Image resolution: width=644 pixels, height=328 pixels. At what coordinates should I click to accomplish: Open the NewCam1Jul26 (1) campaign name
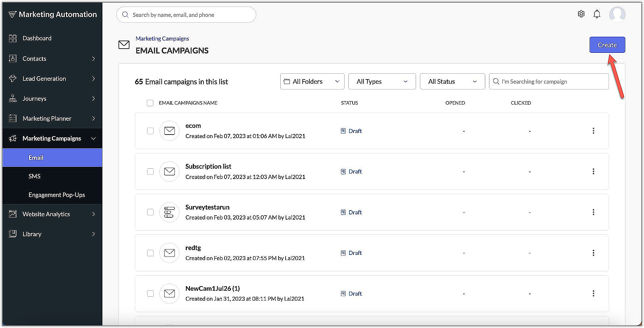click(x=213, y=289)
